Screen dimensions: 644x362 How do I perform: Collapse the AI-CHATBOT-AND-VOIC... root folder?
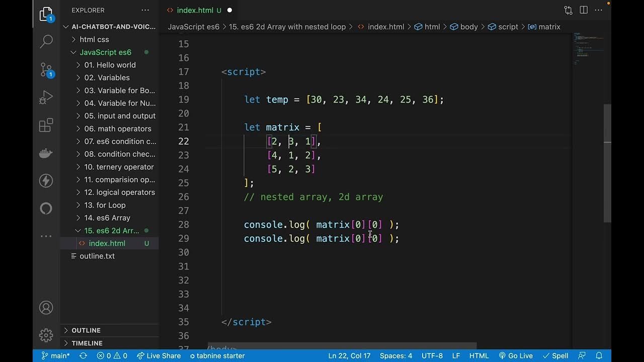[x=109, y=27]
